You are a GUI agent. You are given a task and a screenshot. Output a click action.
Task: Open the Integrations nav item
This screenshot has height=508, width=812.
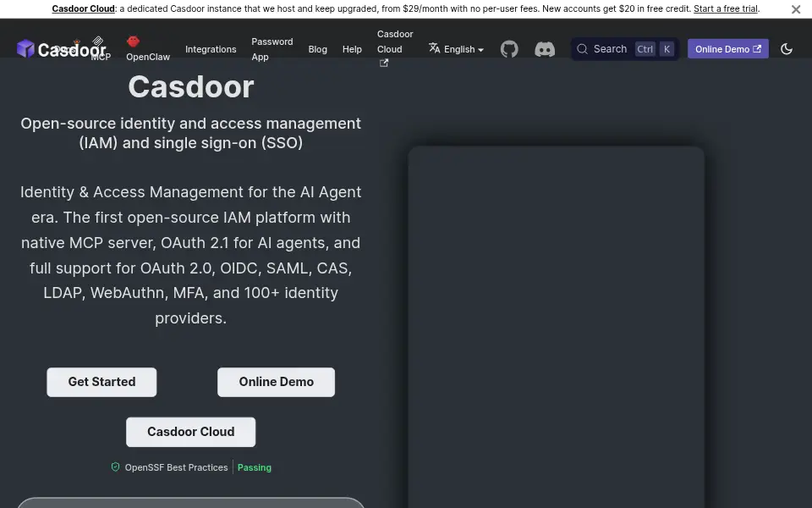[211, 49]
